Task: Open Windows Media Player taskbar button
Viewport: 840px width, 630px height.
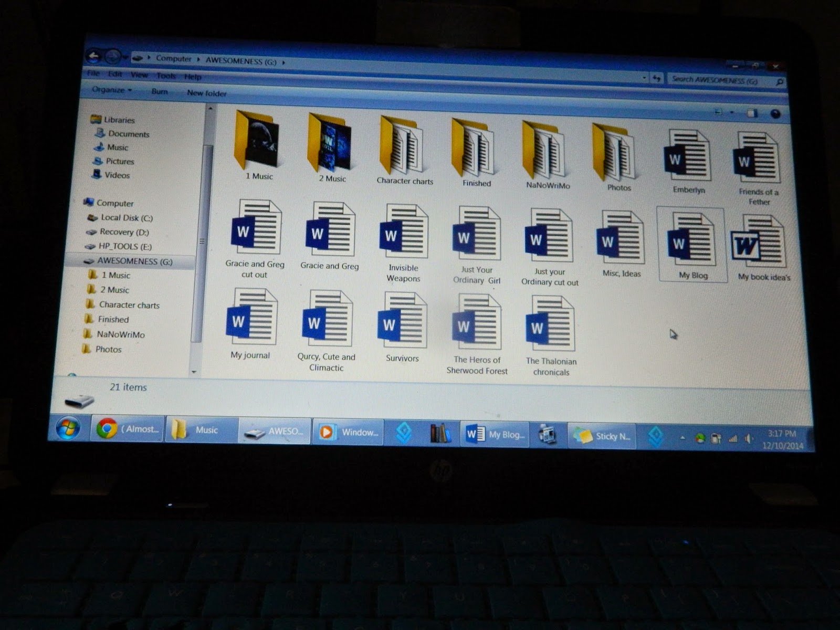Action: [x=348, y=432]
